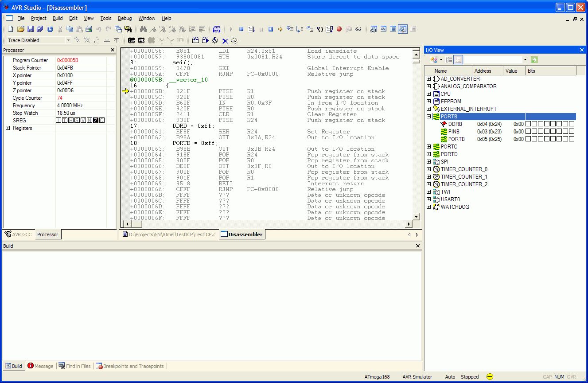Click the glasses Quickwatch icon
Screen dimensions: 588x383
[x=358, y=29]
